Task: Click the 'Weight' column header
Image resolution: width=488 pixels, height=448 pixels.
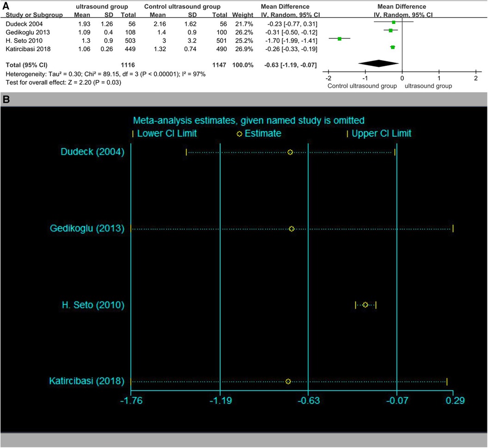Action: (x=243, y=15)
